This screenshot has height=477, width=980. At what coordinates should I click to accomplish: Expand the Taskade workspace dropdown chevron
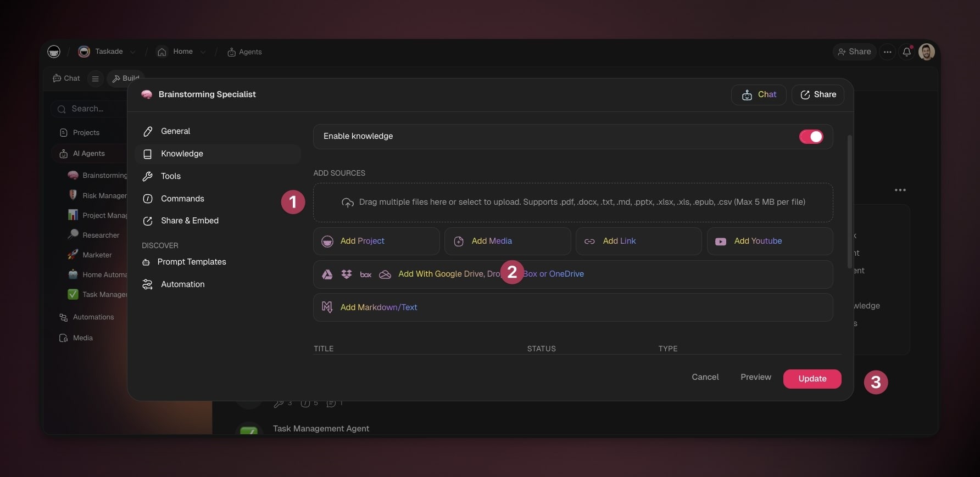pyautogui.click(x=132, y=52)
